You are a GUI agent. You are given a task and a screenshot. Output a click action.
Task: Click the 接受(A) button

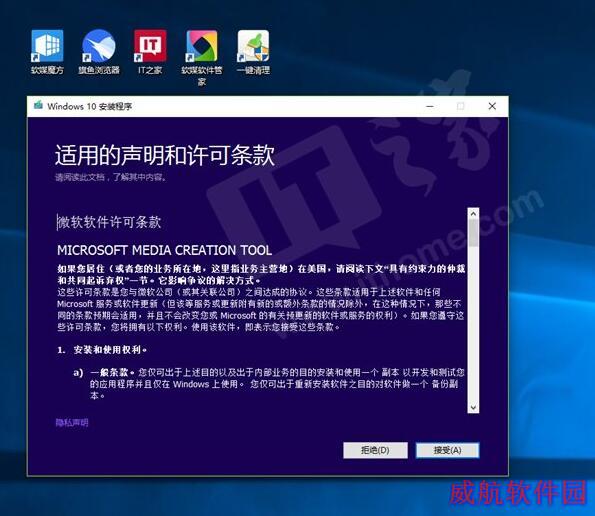[x=447, y=450]
